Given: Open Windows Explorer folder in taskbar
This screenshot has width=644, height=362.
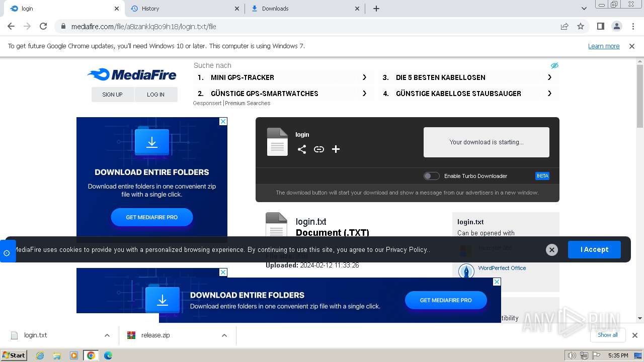Looking at the screenshot, I should 57,355.
